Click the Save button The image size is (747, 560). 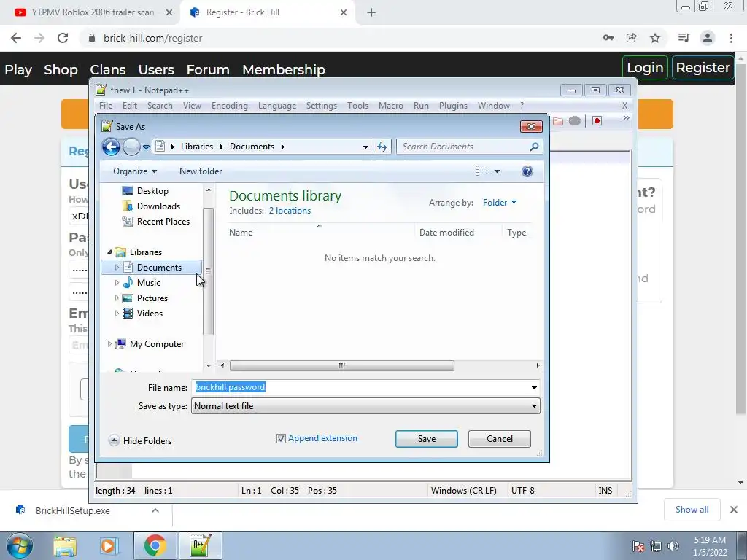point(426,439)
